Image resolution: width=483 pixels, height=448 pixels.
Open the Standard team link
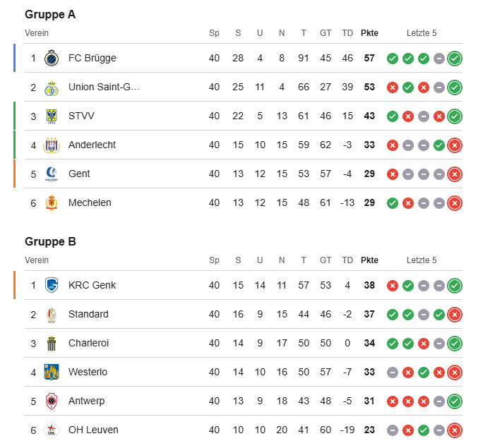[x=88, y=314]
